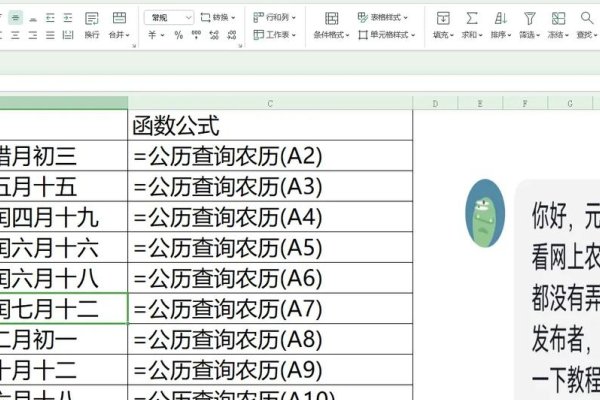Select column C header
The height and width of the screenshot is (400, 600).
point(270,103)
